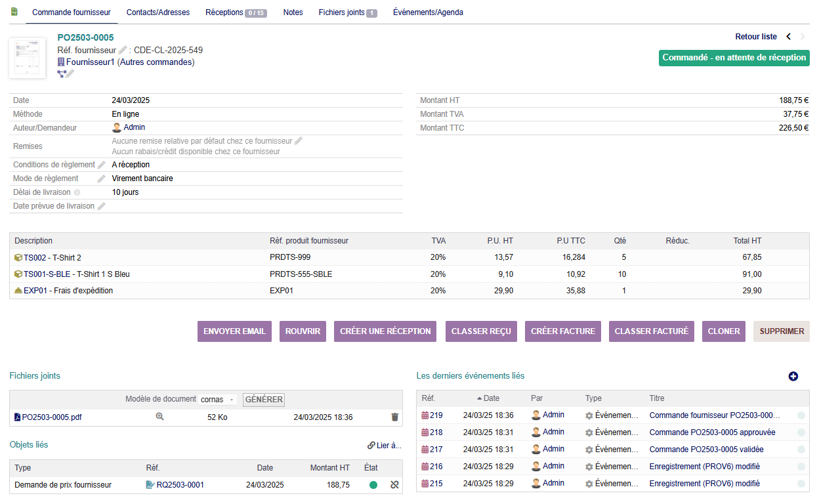
Task: Add new event with plus icon
Action: [793, 376]
